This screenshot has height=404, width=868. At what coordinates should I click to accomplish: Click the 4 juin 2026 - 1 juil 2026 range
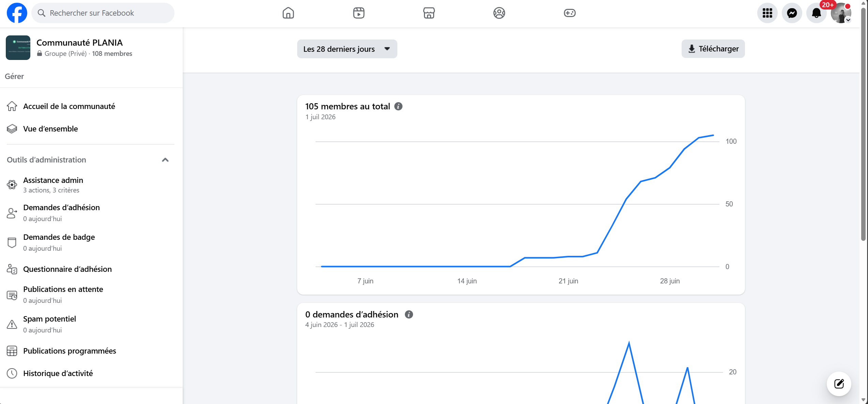click(x=340, y=325)
